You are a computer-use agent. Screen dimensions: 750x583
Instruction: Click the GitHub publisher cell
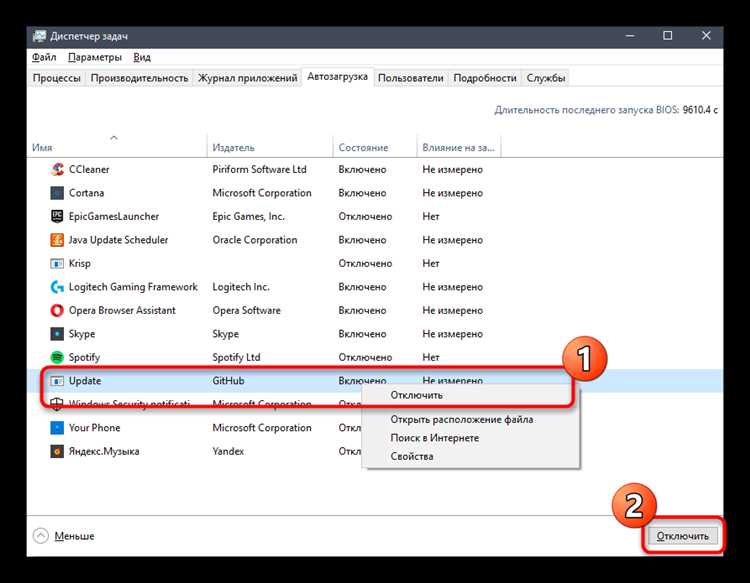228,381
